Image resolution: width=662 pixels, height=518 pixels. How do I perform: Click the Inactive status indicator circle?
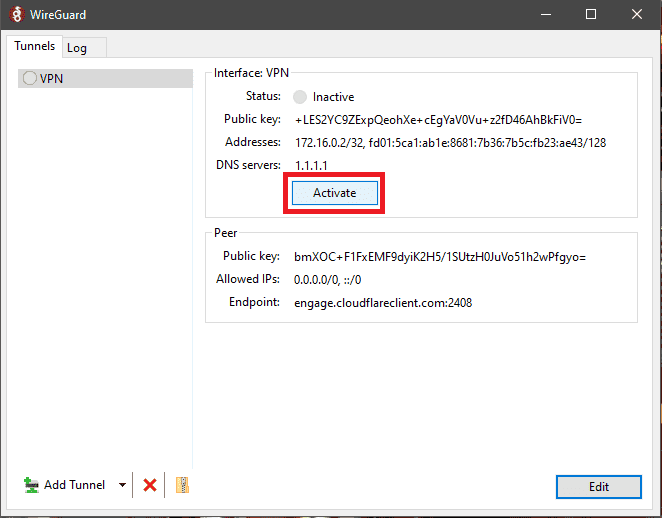[x=300, y=97]
